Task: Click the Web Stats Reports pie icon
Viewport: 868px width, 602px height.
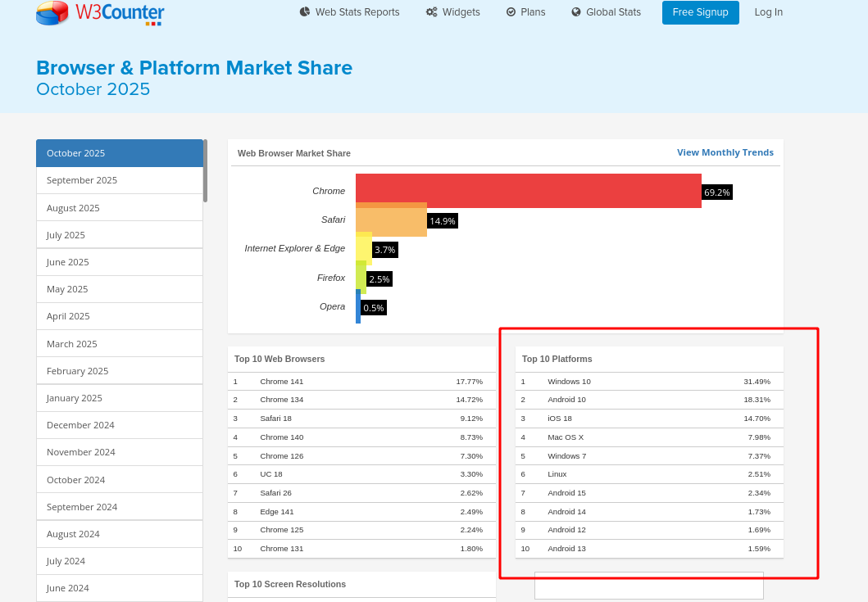Action: pyautogui.click(x=305, y=12)
